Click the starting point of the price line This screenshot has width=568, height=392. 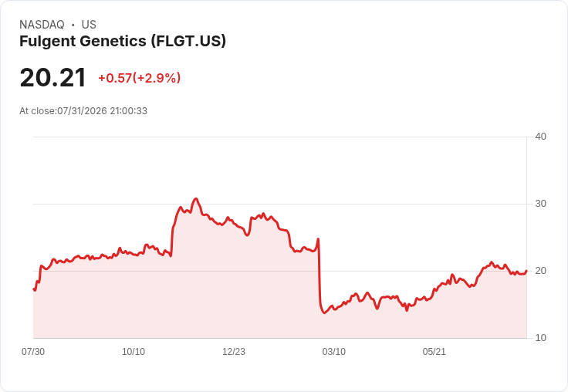34,289
